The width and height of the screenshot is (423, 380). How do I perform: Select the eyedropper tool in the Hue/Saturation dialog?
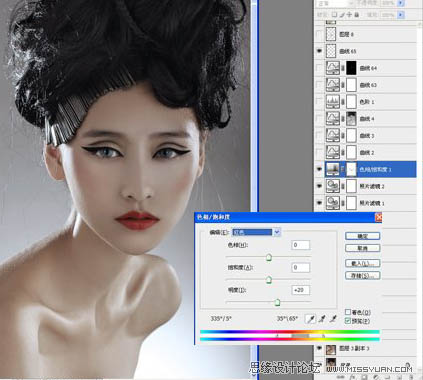[310, 319]
